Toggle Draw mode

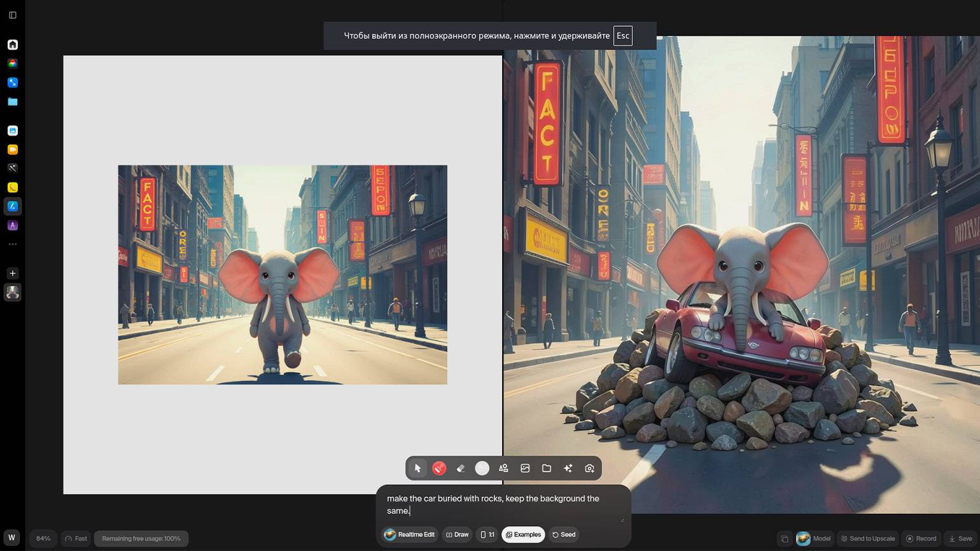click(x=457, y=534)
